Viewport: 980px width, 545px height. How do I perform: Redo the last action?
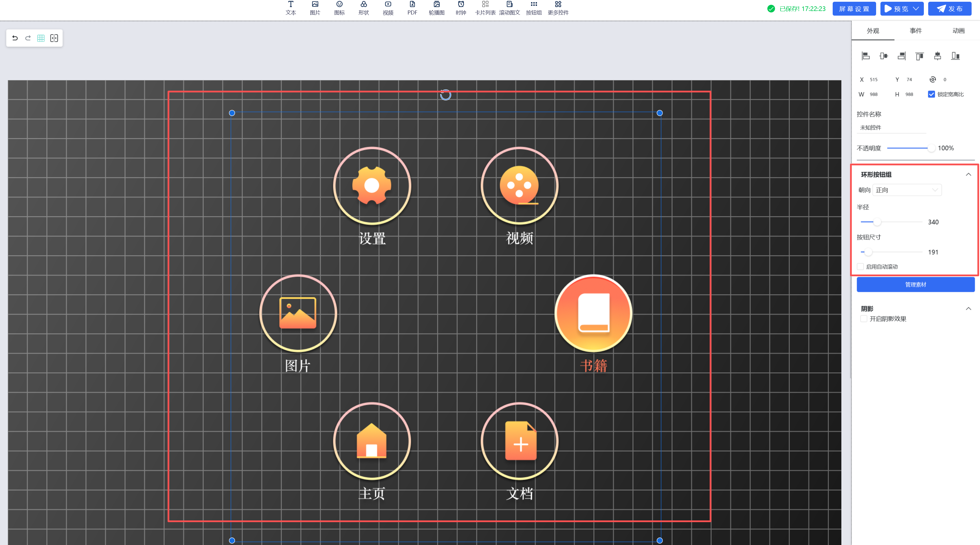[x=28, y=38]
